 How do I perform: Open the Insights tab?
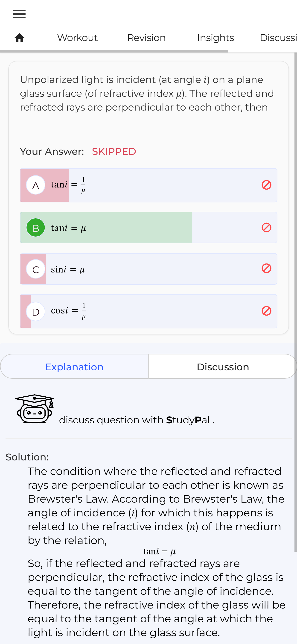[x=215, y=38]
